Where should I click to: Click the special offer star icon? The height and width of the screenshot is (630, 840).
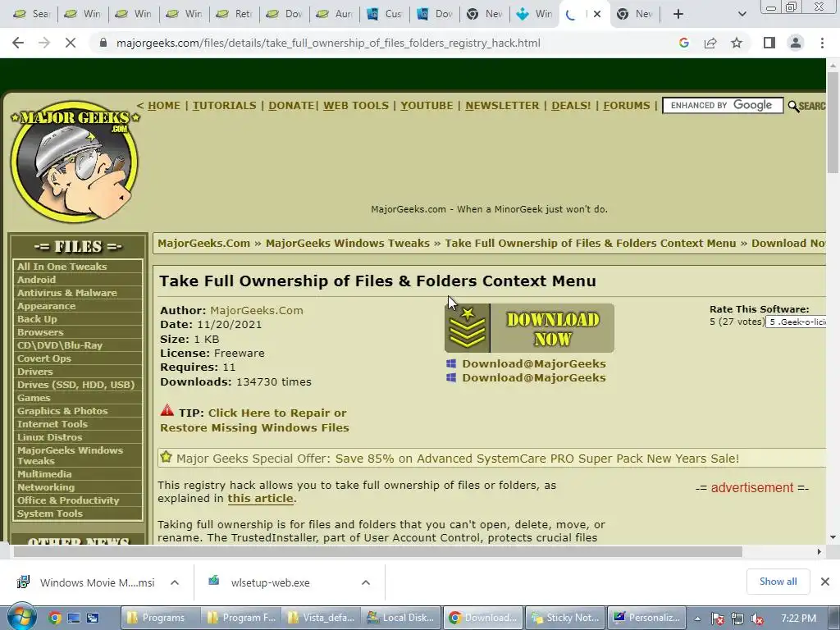tap(166, 457)
